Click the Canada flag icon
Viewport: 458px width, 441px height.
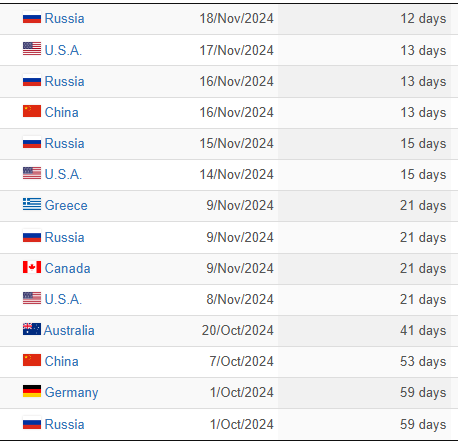(x=32, y=267)
